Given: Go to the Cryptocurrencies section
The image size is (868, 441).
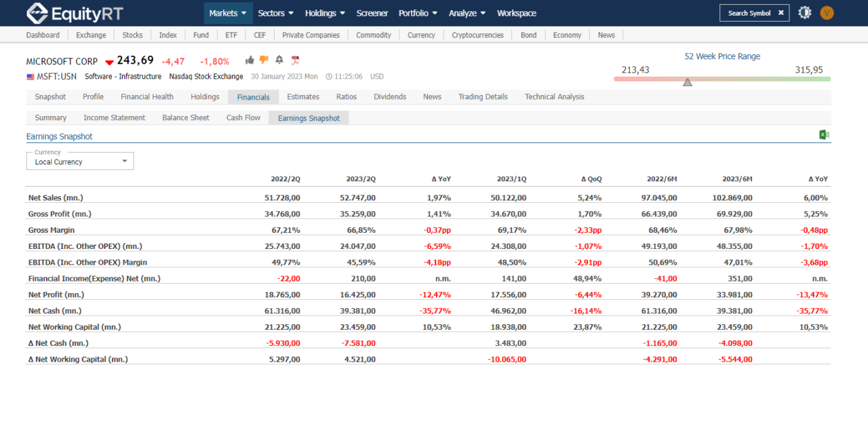Looking at the screenshot, I should pos(477,35).
